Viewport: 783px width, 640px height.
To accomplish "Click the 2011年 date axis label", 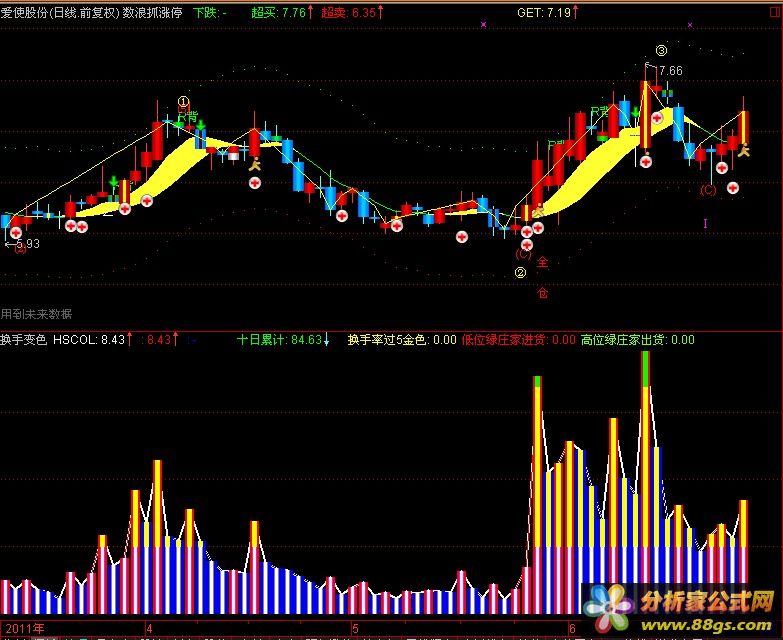I will click(24, 629).
